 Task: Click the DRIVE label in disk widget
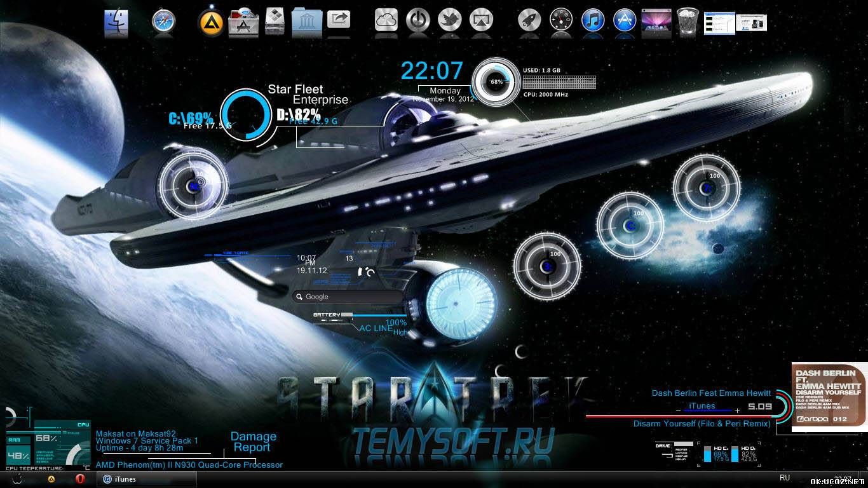point(663,445)
